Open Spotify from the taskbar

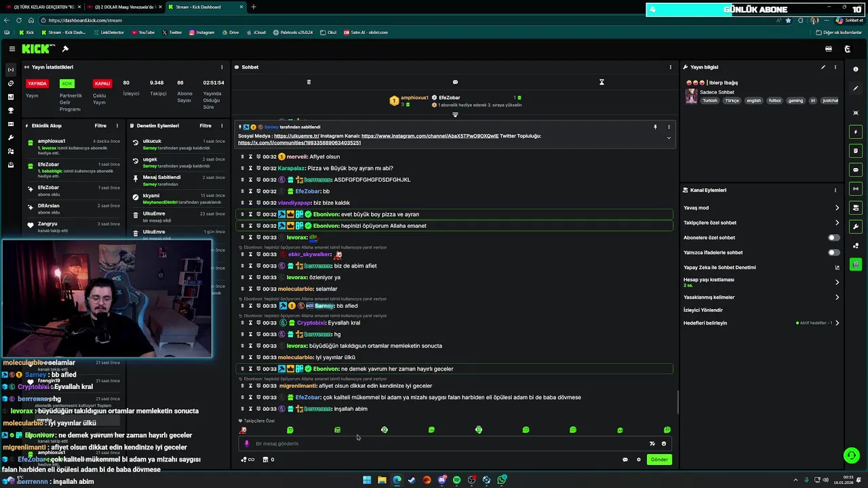456,480
